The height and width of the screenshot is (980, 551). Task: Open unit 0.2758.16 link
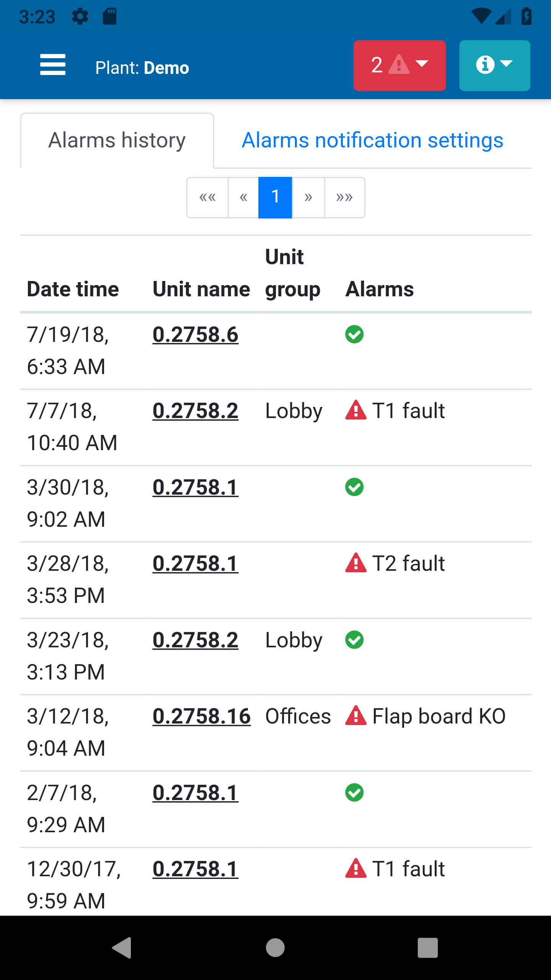(x=201, y=716)
